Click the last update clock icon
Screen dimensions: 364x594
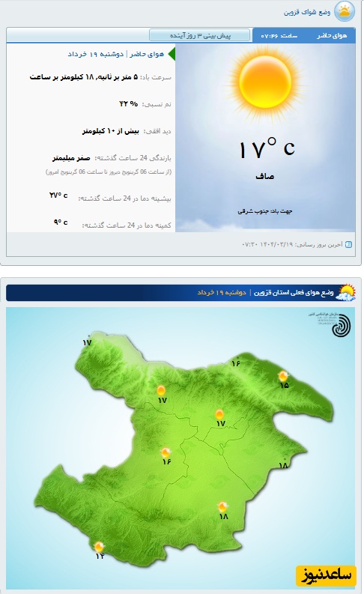pyautogui.click(x=349, y=244)
